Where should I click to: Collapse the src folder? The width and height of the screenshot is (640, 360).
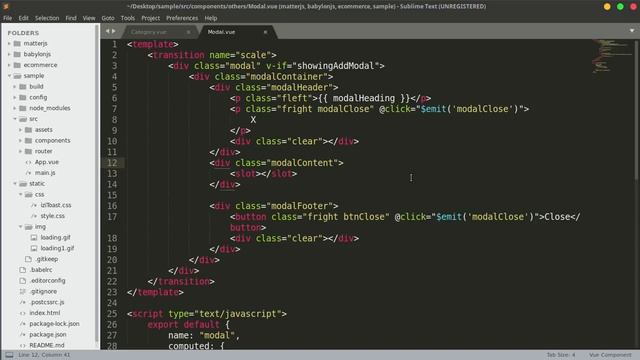(15, 119)
